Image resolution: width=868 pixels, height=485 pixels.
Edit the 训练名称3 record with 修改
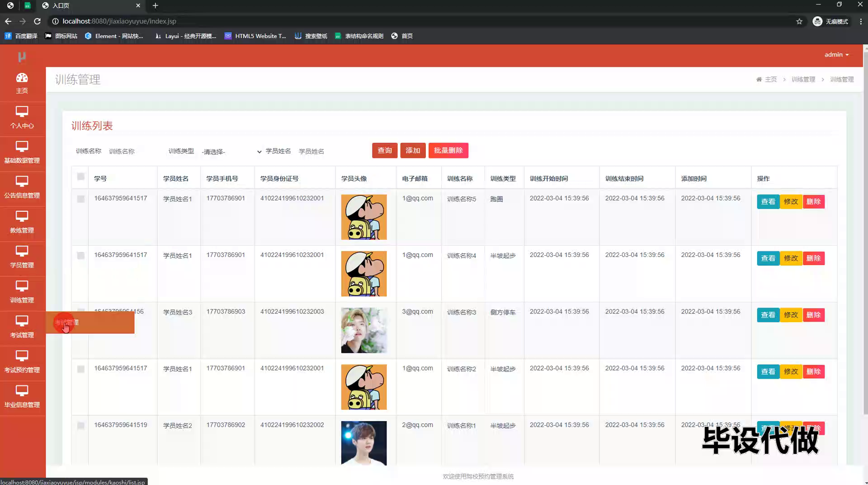[791, 314]
